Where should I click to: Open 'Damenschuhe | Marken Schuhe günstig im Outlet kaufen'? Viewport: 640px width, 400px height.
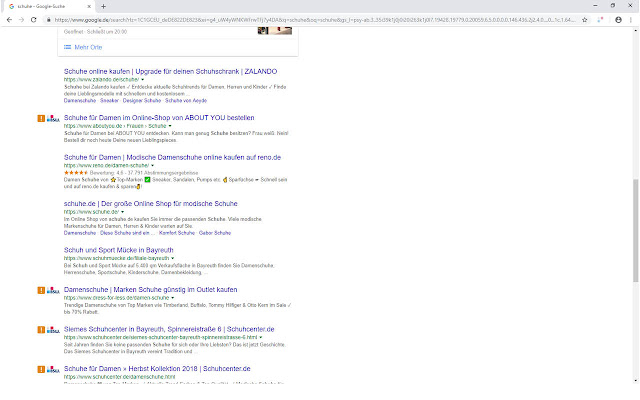(x=150, y=289)
